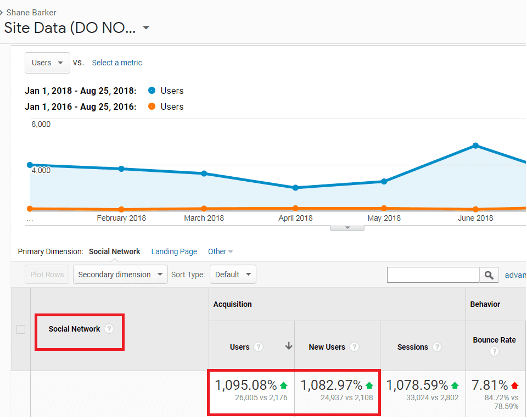Click the June 2018 blue data point
The width and height of the screenshot is (527, 420).
tap(475, 145)
